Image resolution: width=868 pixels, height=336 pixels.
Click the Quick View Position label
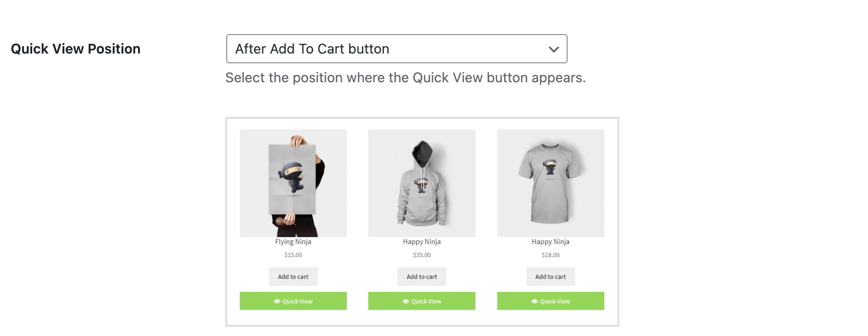tap(76, 49)
